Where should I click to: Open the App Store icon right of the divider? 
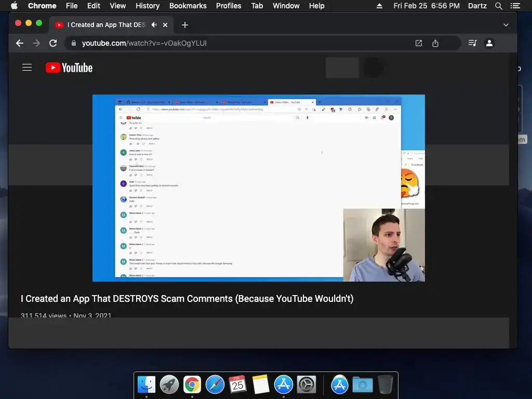(x=340, y=384)
